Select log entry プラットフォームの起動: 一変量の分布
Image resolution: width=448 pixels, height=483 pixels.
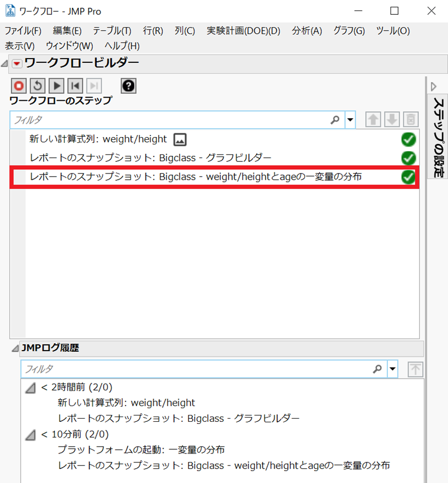coord(141,450)
